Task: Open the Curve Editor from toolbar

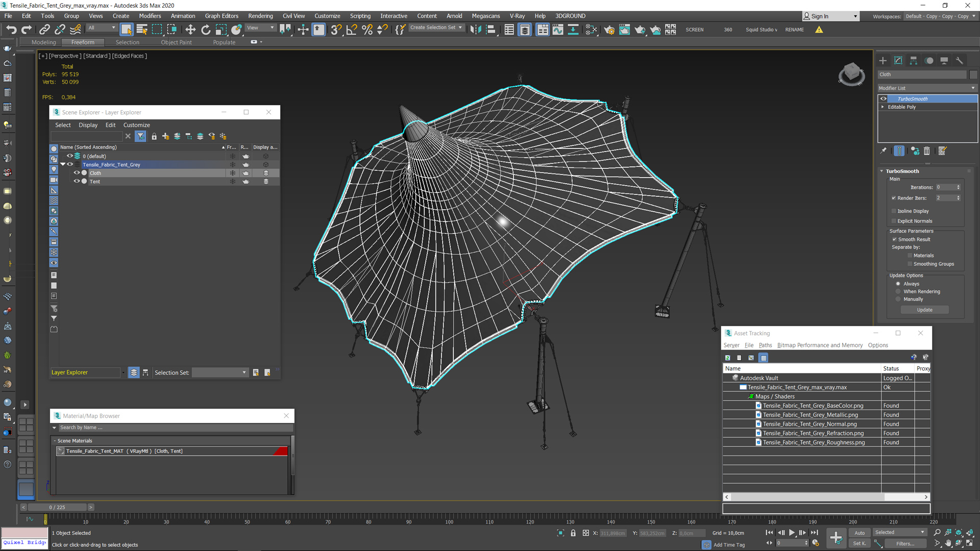Action: 558,30
